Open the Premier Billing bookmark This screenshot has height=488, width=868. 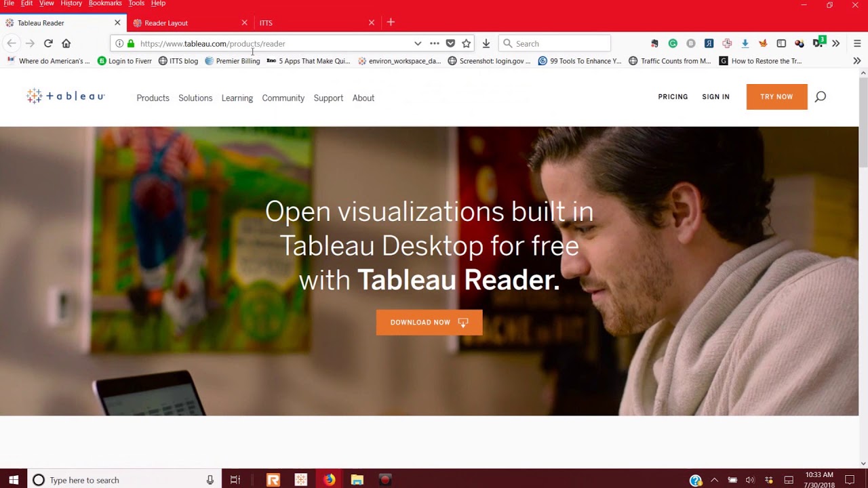point(232,61)
